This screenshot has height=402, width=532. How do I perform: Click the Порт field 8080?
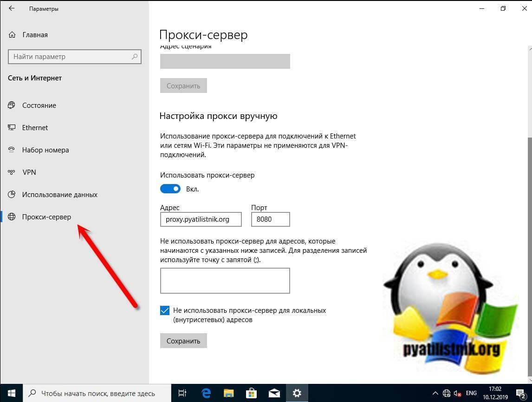[271, 219]
